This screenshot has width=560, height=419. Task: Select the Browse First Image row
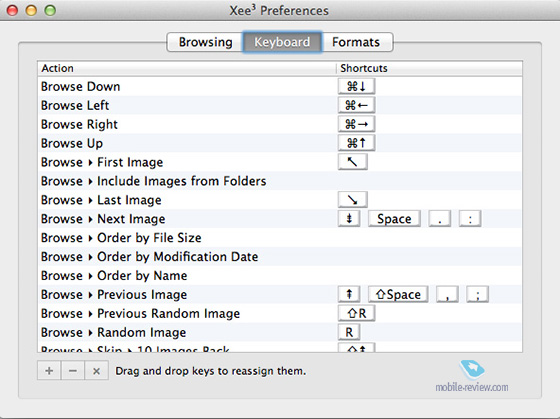tap(280, 162)
